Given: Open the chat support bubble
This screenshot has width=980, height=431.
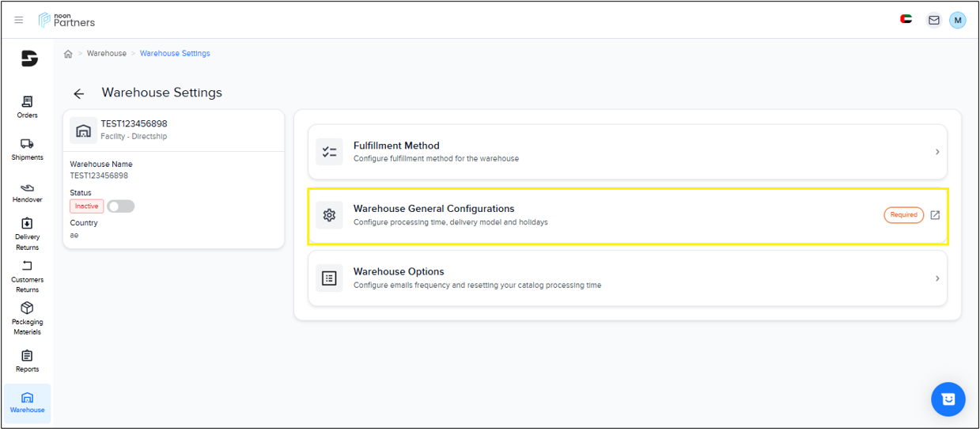Looking at the screenshot, I should tap(948, 399).
